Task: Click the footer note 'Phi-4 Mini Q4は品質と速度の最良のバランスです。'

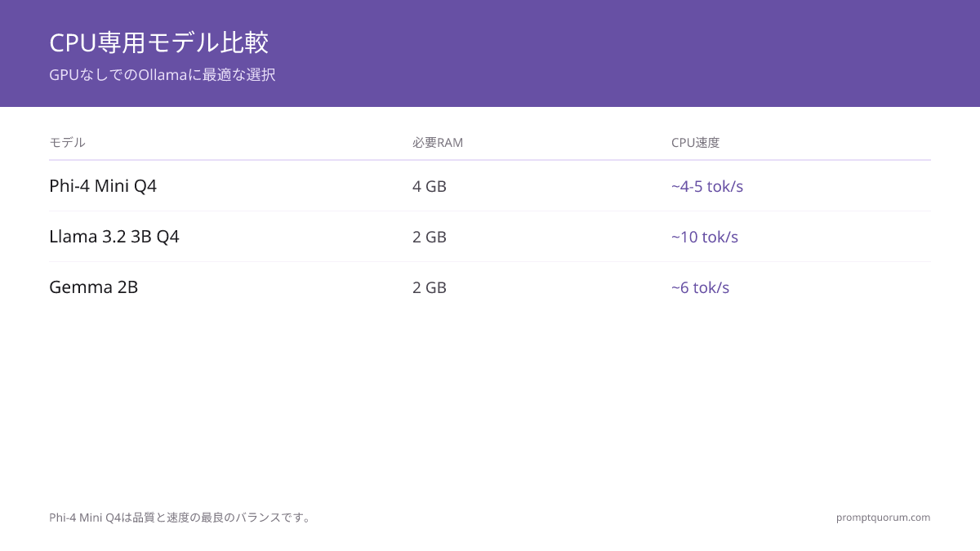Action: point(180,518)
